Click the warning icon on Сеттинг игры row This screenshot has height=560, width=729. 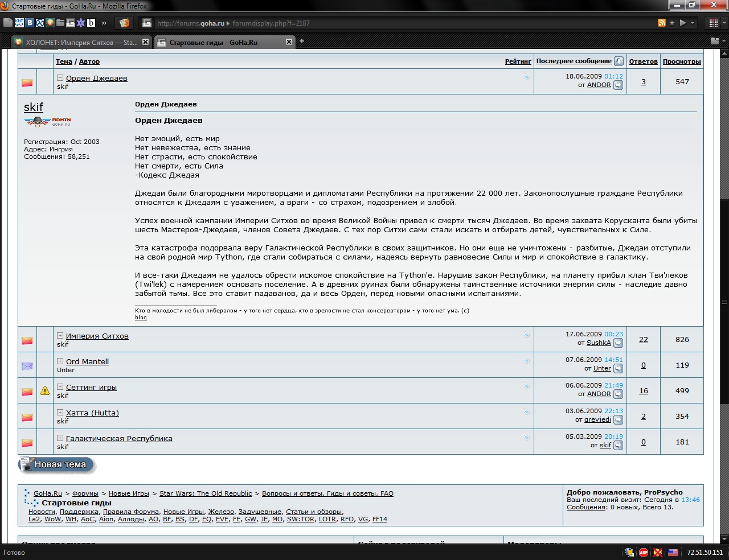coord(45,391)
